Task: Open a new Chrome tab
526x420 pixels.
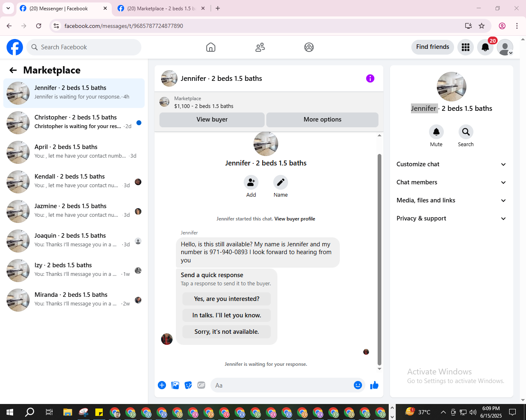Action: click(x=218, y=8)
